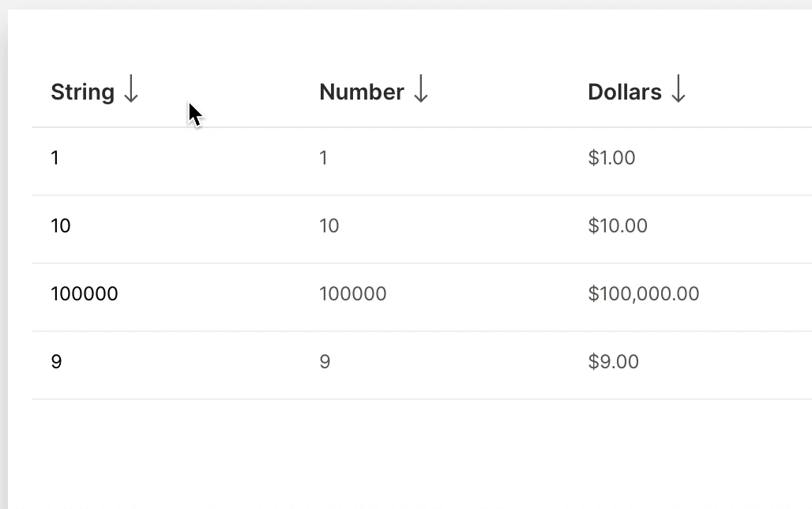Click the Dollars column sort arrow

coord(678,91)
